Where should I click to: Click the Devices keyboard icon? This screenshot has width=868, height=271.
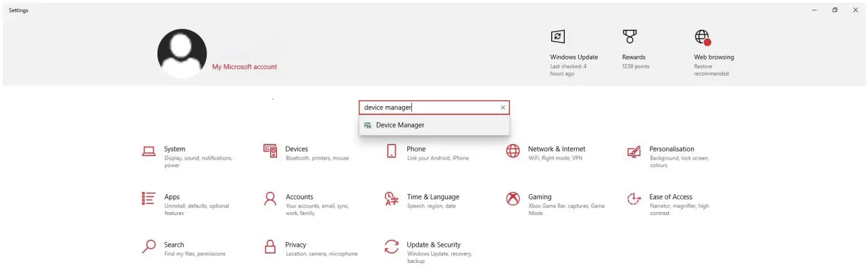[270, 151]
